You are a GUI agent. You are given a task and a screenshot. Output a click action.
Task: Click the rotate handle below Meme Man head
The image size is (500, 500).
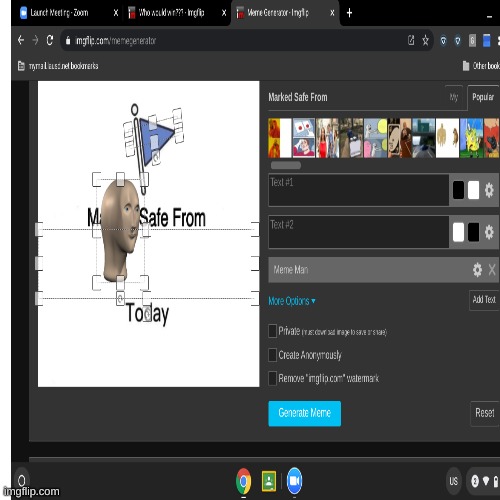[x=120, y=298]
